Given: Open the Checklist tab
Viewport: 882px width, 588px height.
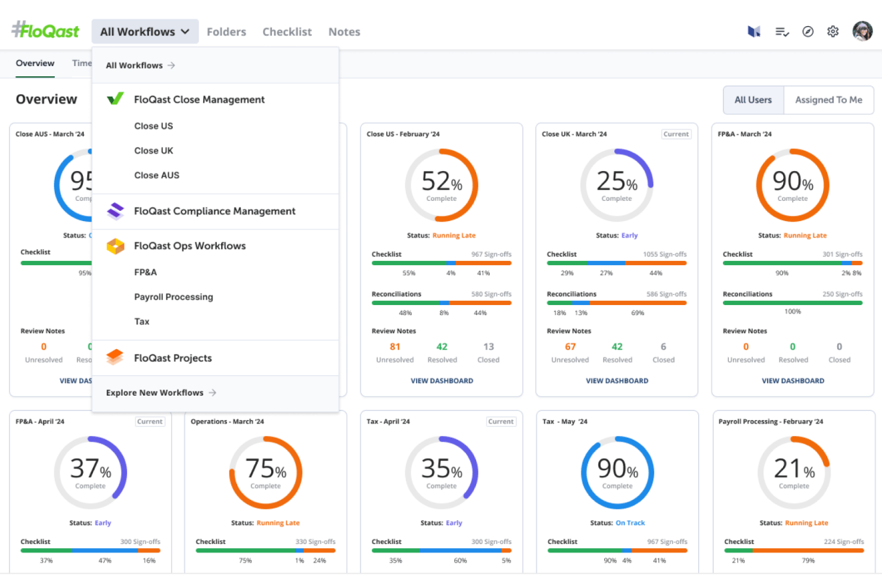Looking at the screenshot, I should pos(287,32).
